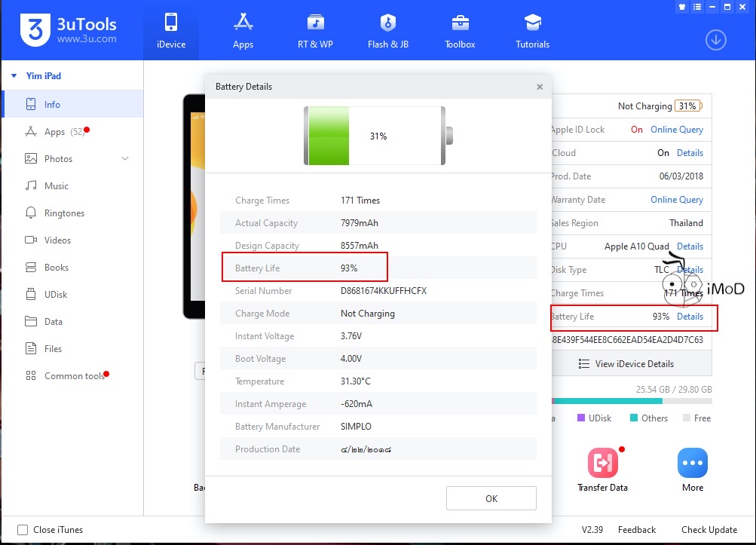Open Tutorials section
Viewport: 756px width, 545px height.
(x=532, y=30)
